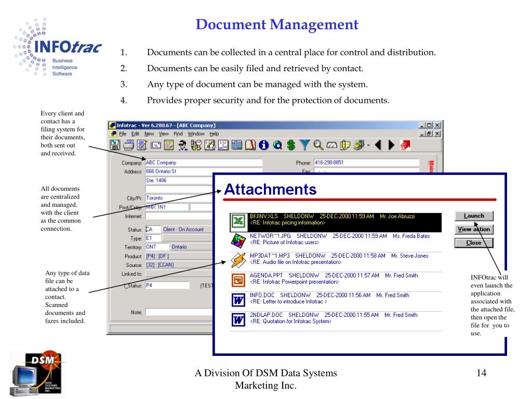Open the contact person with sunglasses icon
This screenshot has height=399, width=532.
coord(182,145)
